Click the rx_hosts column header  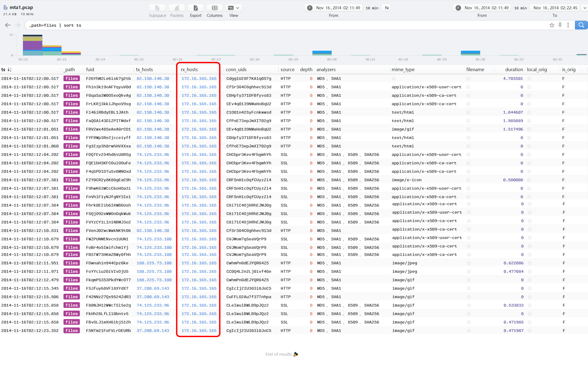tap(189, 69)
